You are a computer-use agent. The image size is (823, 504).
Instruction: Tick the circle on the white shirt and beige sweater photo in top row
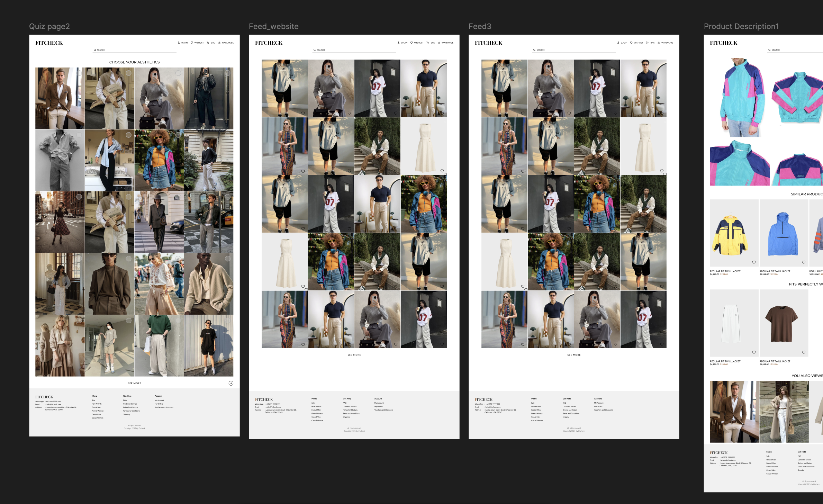[x=128, y=73]
